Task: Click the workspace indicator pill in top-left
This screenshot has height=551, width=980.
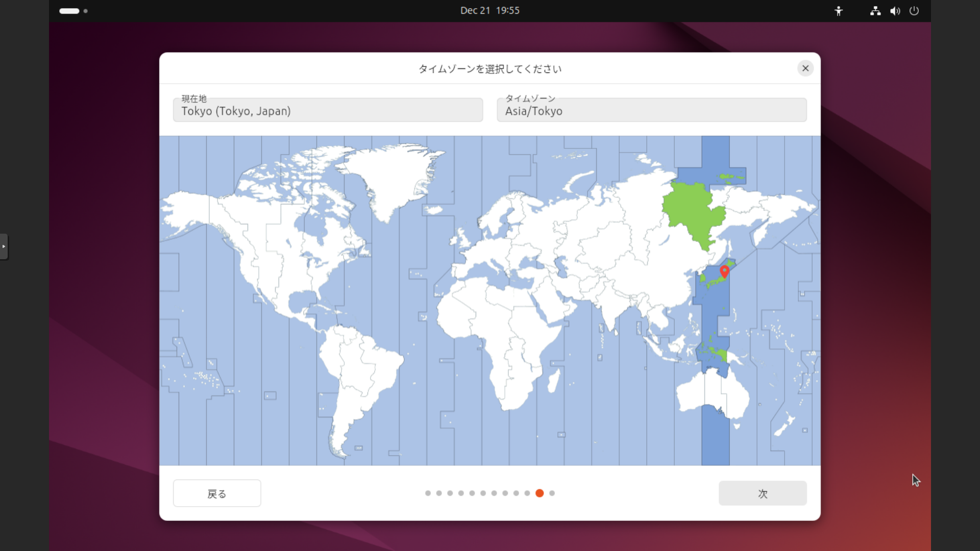Action: coord(69,11)
